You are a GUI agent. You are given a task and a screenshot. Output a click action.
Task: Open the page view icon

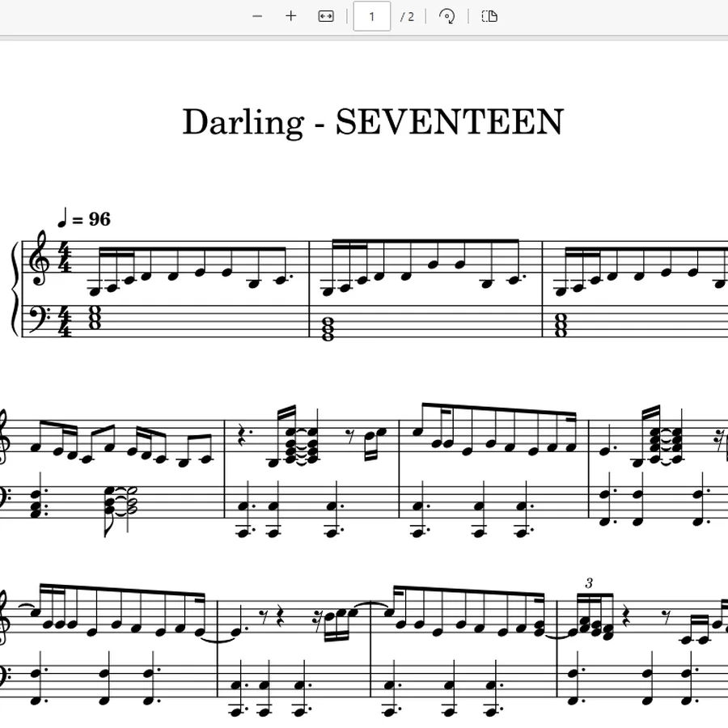[489, 17]
